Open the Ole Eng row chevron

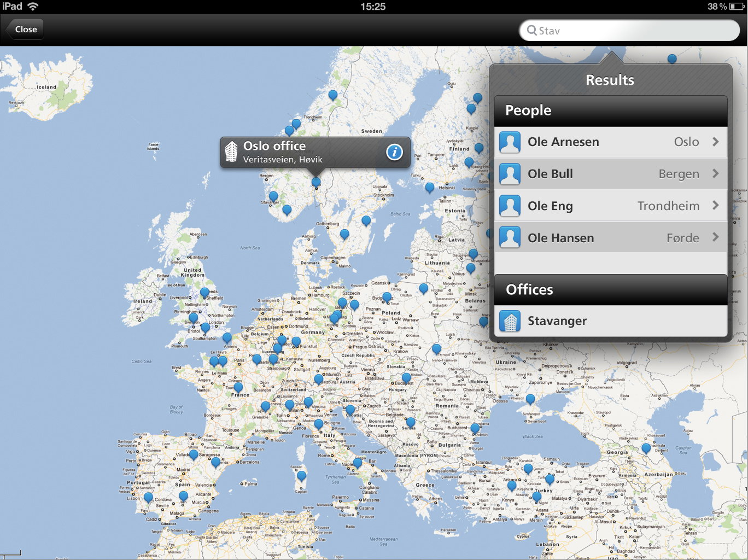pos(715,205)
